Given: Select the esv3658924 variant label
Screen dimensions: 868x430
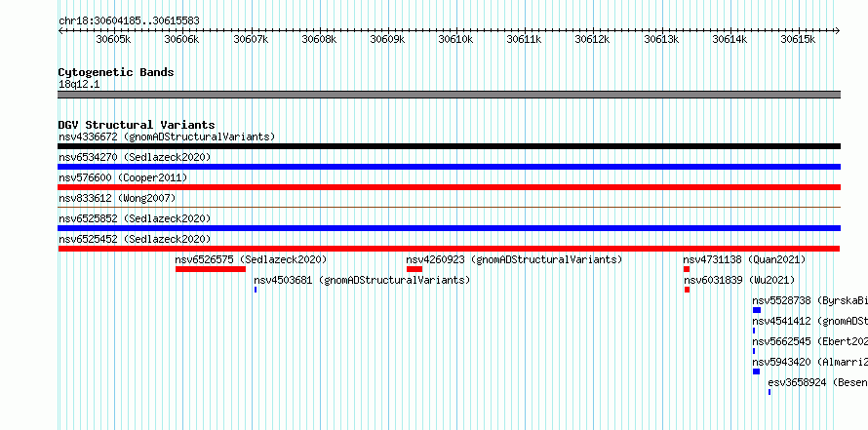Looking at the screenshot, I should [x=817, y=382].
